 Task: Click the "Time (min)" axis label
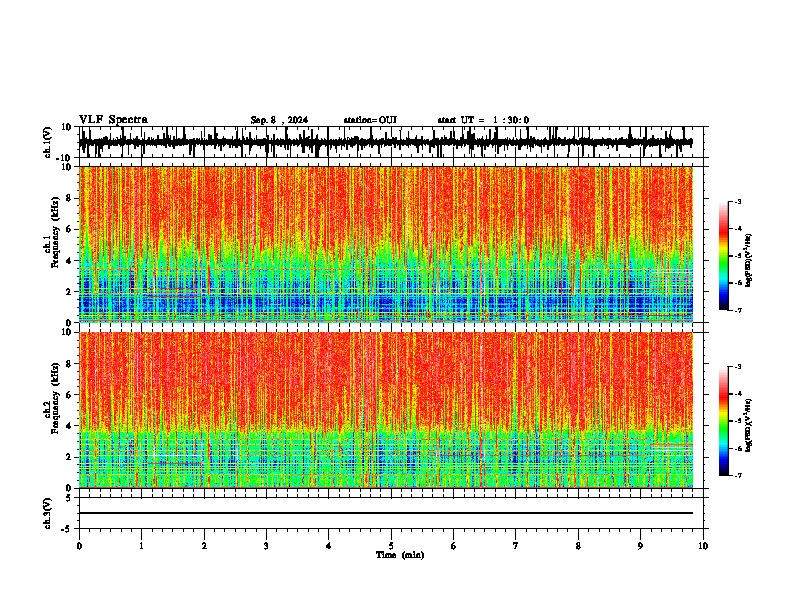coord(400,555)
